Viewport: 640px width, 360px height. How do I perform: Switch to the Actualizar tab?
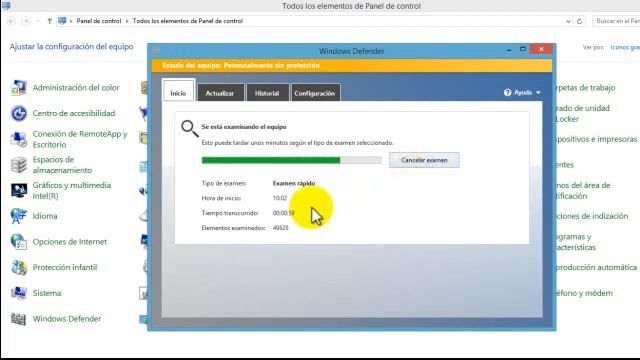click(220, 93)
